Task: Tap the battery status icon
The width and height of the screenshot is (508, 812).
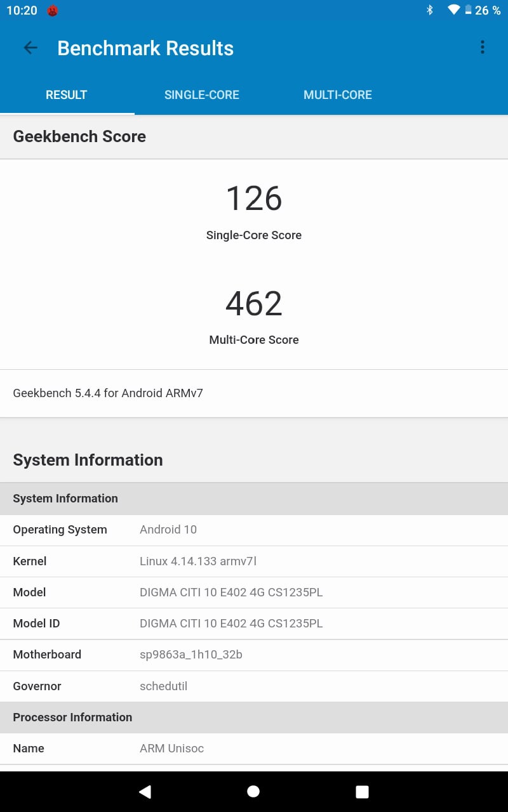Action: coord(468,10)
